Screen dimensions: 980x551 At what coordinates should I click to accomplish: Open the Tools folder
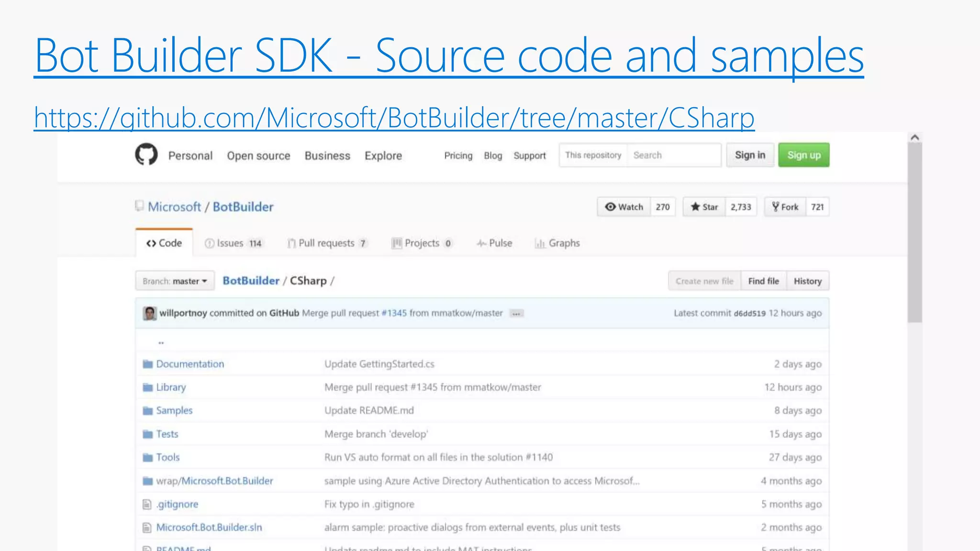point(168,457)
